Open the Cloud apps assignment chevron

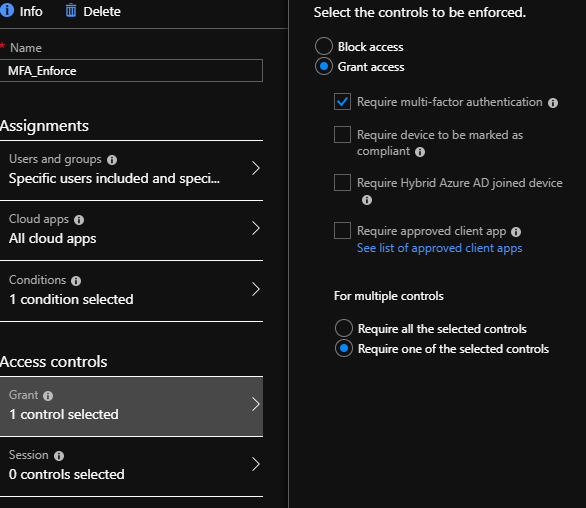tap(256, 228)
